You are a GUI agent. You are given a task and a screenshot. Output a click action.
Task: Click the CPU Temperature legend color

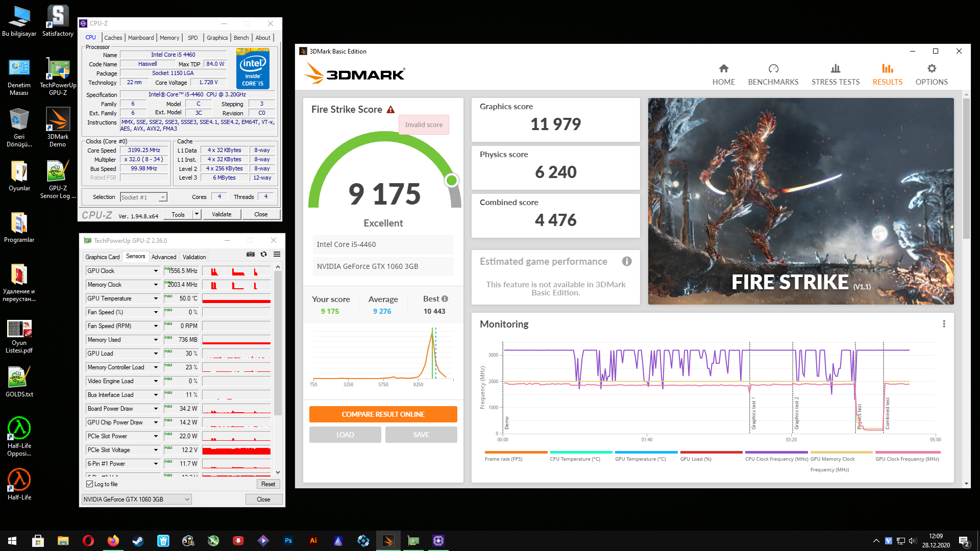click(x=581, y=452)
